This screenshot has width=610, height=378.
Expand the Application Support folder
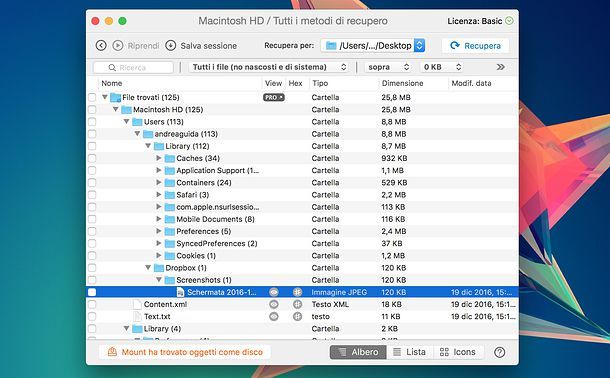[x=159, y=170]
